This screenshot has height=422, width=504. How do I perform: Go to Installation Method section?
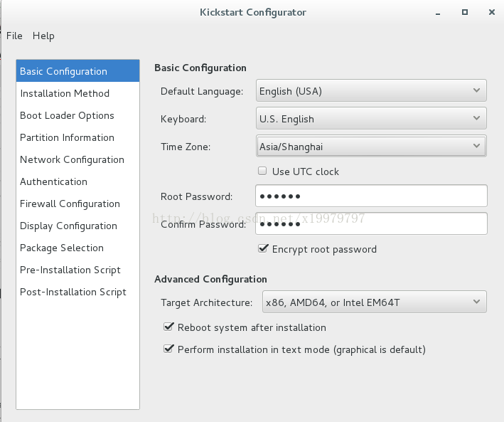coord(77,93)
